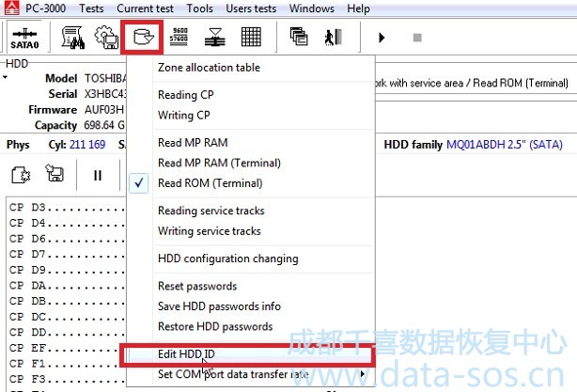This screenshot has height=392, width=577.
Task: Click the head and platter stack icon
Action: pyautogui.click(x=215, y=38)
